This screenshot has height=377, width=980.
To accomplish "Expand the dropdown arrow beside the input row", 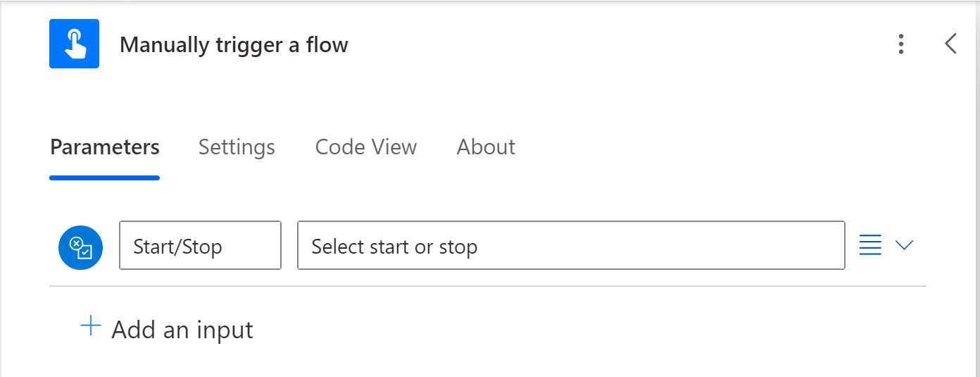I will 904,245.
